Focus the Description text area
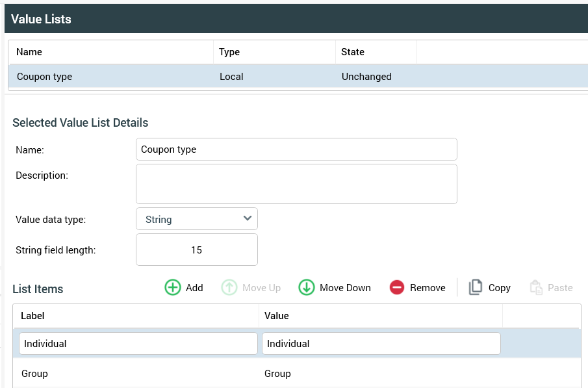The width and height of the screenshot is (588, 388). [x=296, y=184]
